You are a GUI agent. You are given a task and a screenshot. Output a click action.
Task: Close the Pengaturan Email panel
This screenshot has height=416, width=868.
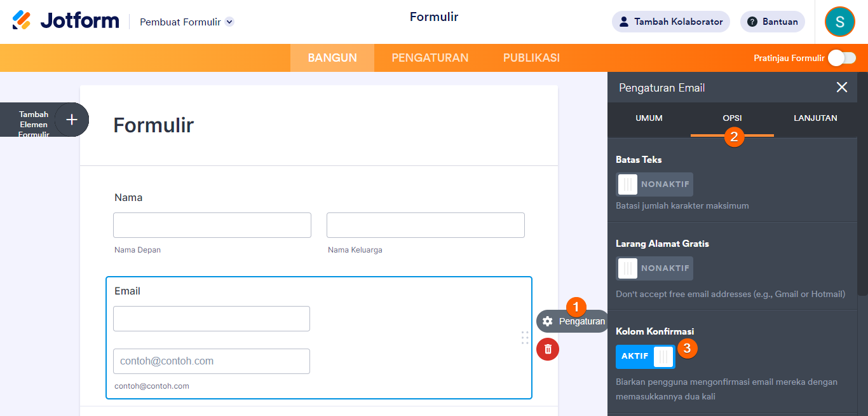tap(842, 88)
